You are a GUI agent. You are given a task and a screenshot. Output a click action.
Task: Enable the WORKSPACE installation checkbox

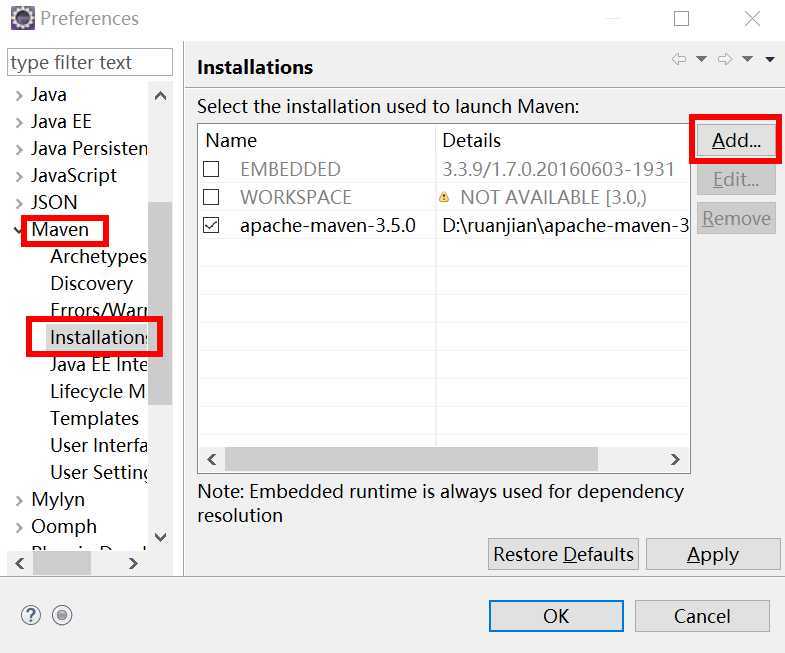point(211,197)
